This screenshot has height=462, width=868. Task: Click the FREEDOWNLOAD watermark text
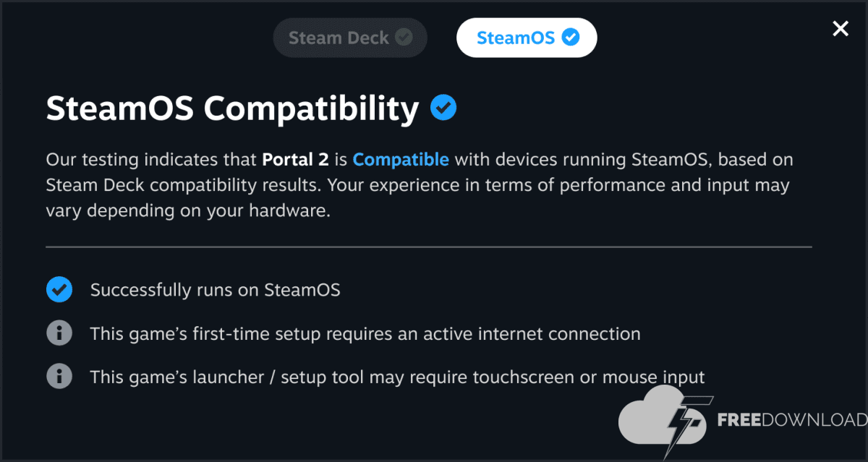click(791, 420)
